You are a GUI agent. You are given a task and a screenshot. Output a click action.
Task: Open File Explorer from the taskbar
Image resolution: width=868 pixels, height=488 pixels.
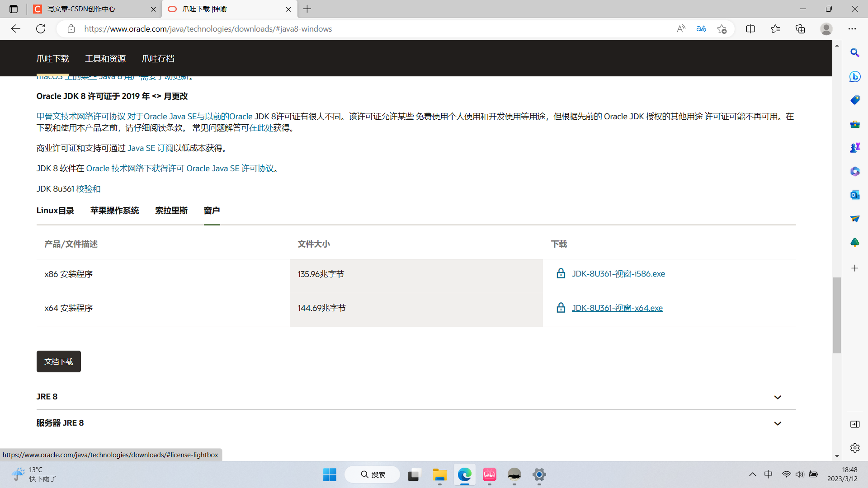[439, 475]
